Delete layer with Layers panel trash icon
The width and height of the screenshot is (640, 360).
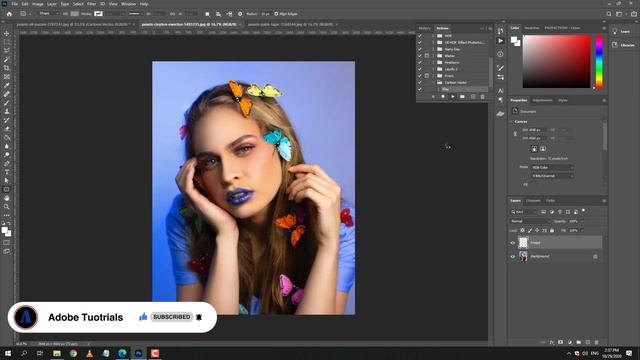596,342
